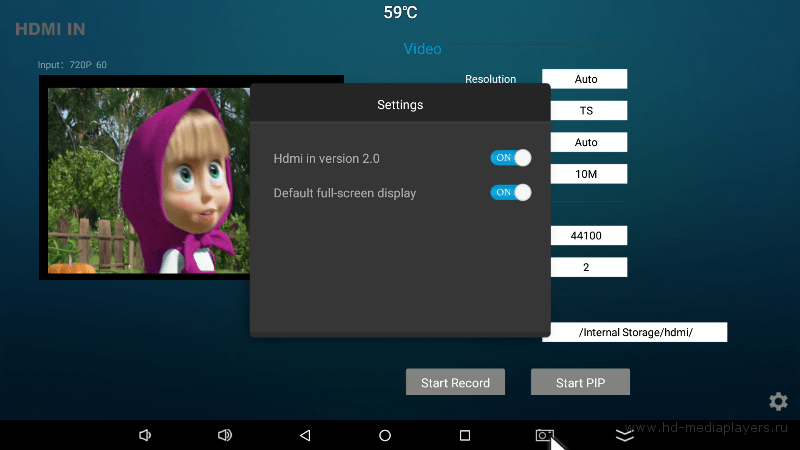
Task: Open the audio channels dropdown showing 2
Action: click(x=589, y=267)
